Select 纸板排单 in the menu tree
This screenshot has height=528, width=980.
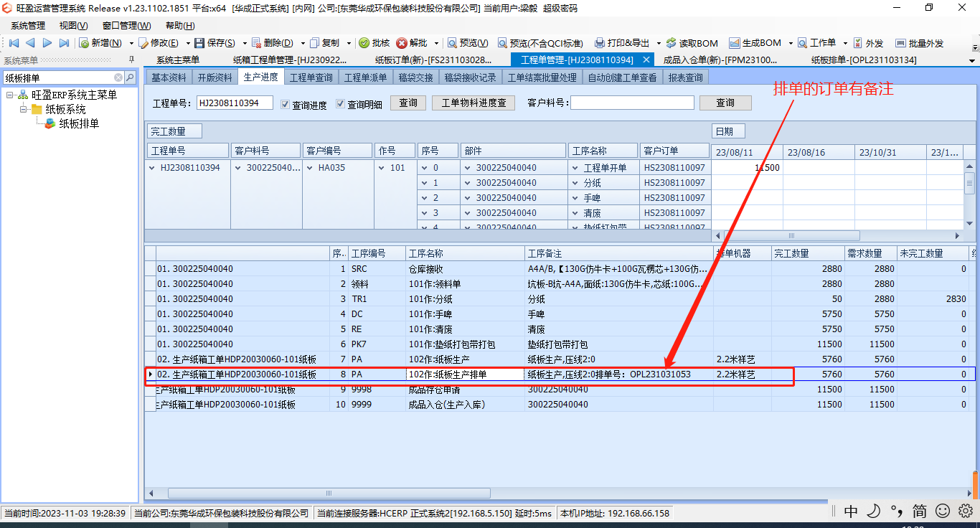79,123
